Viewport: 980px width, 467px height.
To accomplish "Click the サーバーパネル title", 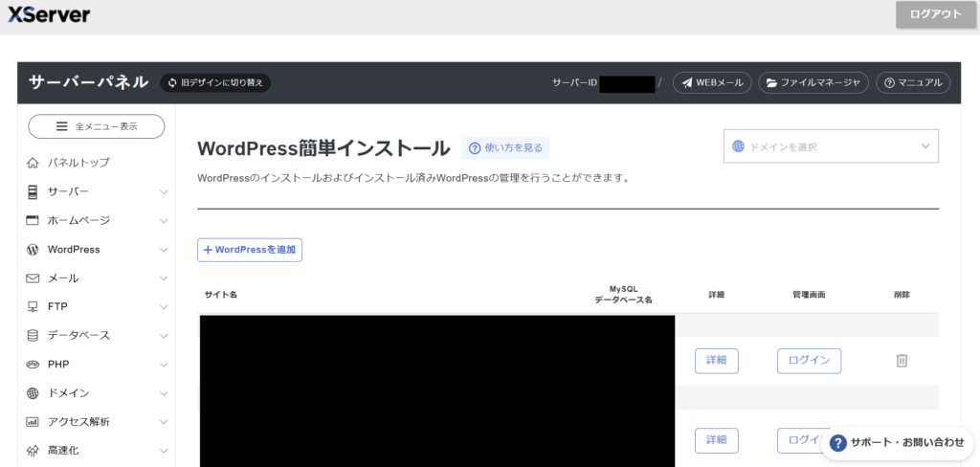I will coord(88,82).
